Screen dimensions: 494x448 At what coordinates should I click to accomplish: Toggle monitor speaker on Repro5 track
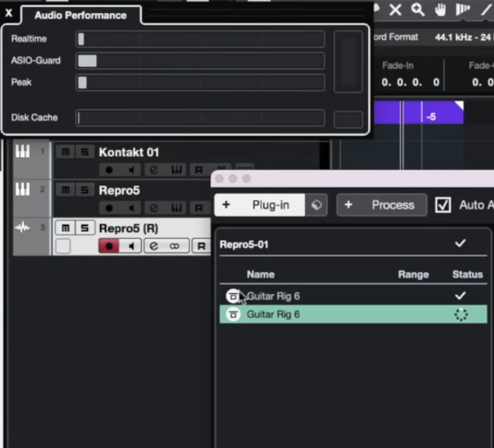click(130, 208)
